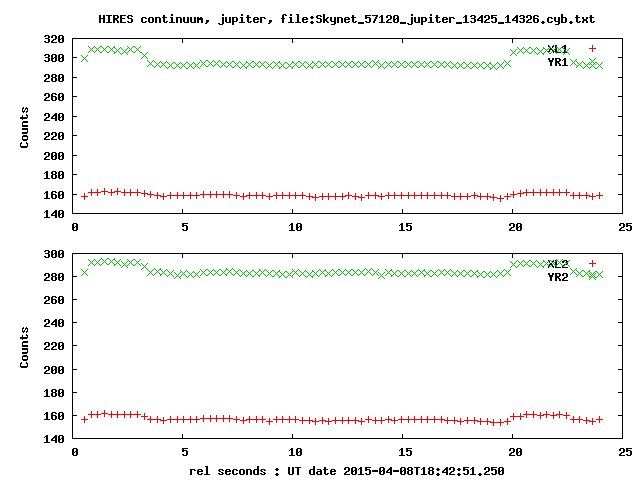Select the YR1 legend entry
The height and width of the screenshot is (480, 640).
558,62
